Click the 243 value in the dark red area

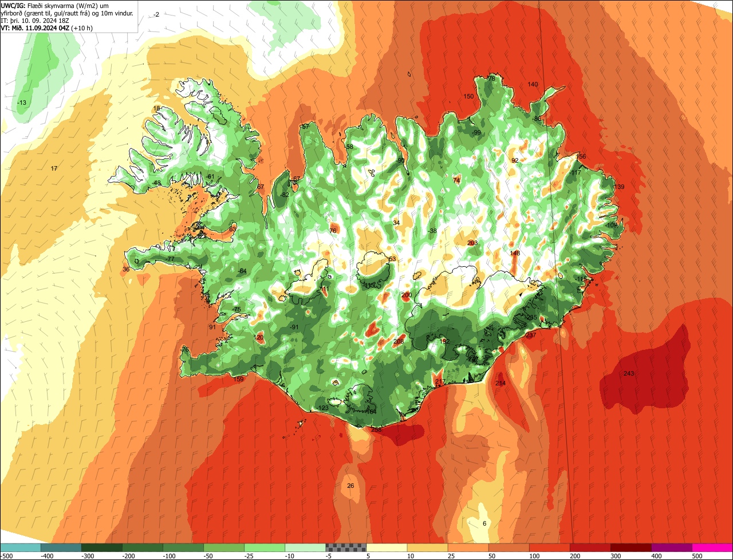(x=629, y=373)
